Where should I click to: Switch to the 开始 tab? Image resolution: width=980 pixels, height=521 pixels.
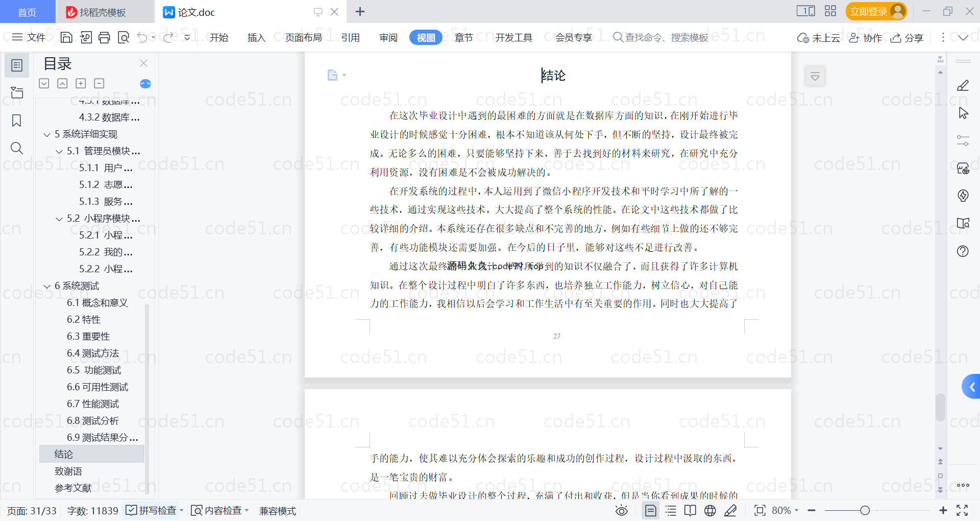[x=219, y=38]
